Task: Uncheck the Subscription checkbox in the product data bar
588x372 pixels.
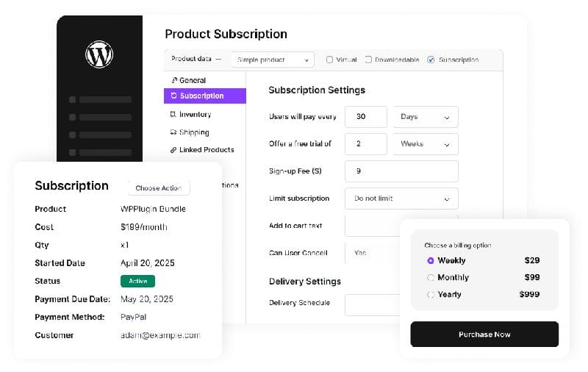Action: tap(431, 60)
